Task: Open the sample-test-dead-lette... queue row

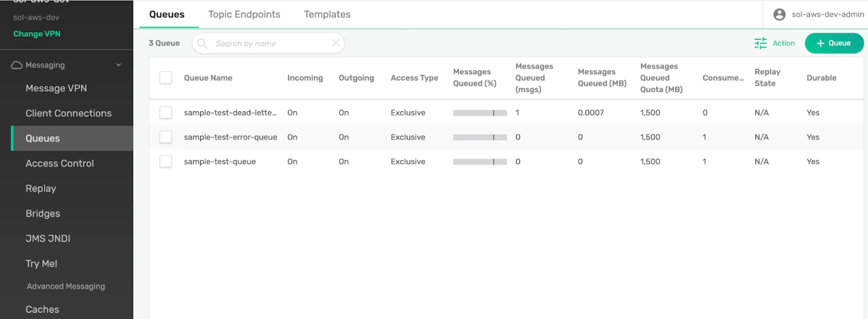Action: tap(230, 113)
